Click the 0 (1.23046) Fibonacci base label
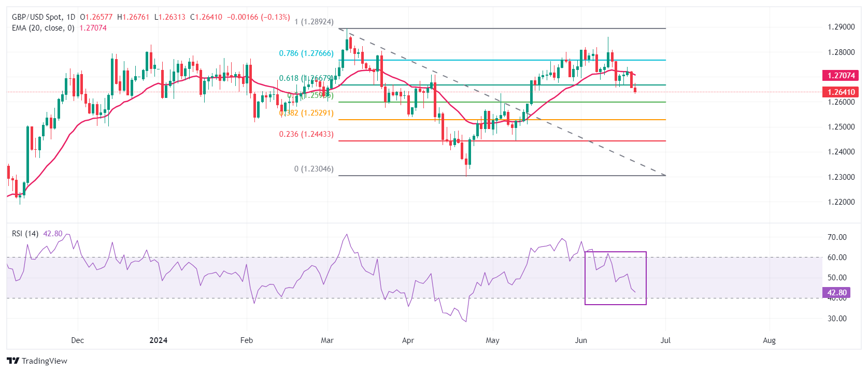Screen dimensions: 868x372 pyautogui.click(x=314, y=169)
